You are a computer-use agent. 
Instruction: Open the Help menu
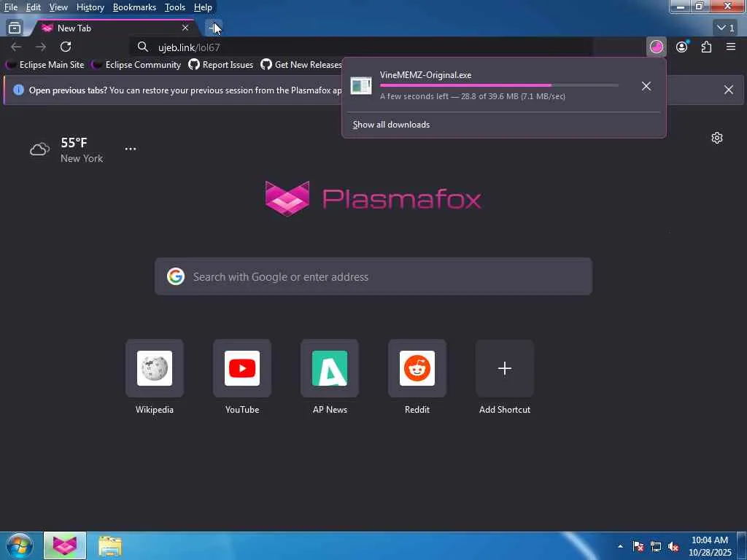pos(203,7)
